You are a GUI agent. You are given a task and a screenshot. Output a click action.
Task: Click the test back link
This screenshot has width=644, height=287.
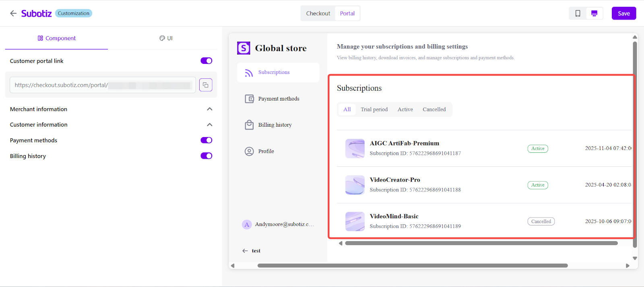coord(252,251)
